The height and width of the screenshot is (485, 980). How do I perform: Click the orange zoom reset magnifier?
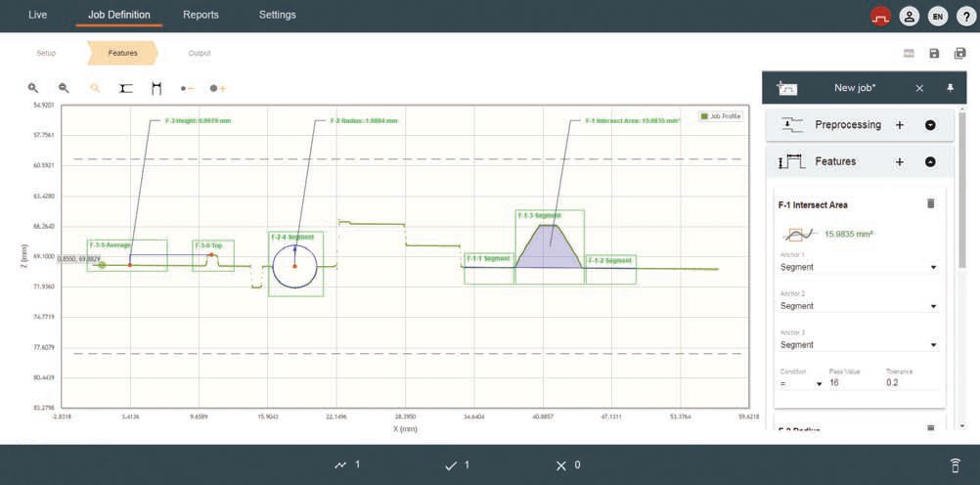(x=95, y=88)
